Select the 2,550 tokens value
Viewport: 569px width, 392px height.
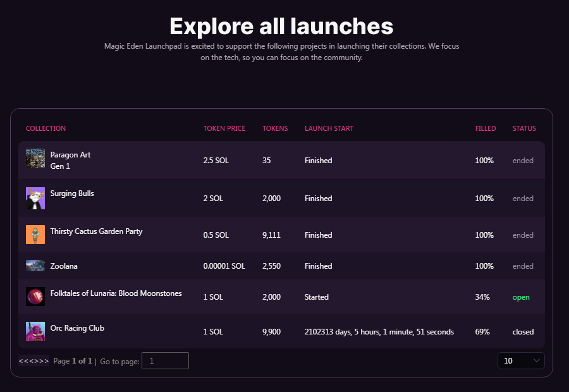click(271, 266)
